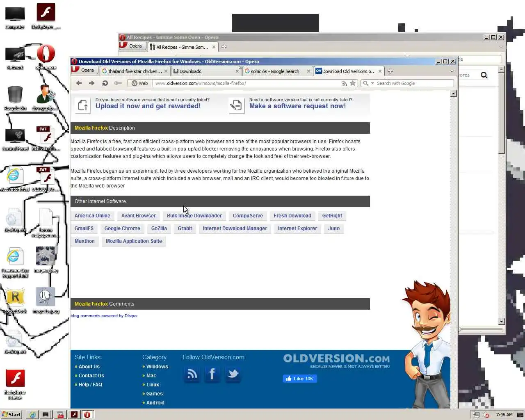Select the Network desktop icon

pyautogui.click(x=15, y=58)
